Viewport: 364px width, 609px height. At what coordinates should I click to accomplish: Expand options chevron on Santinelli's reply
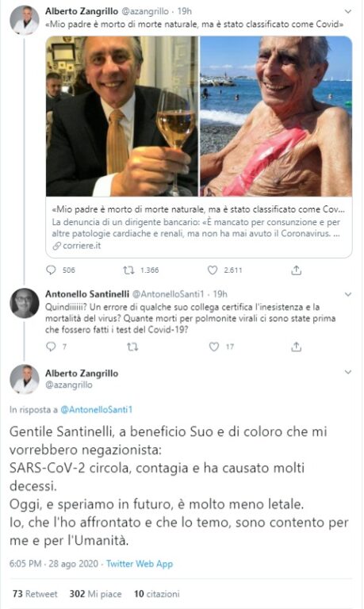348,294
